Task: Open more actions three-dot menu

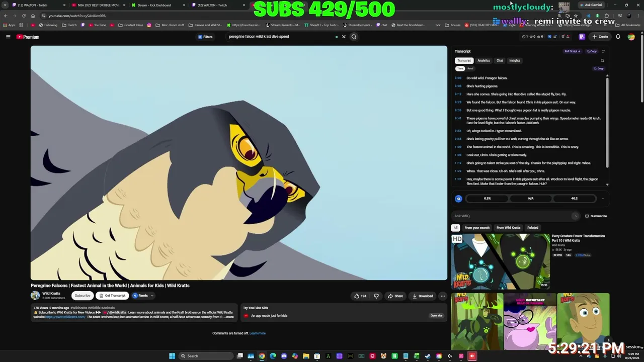Action: 443,296
